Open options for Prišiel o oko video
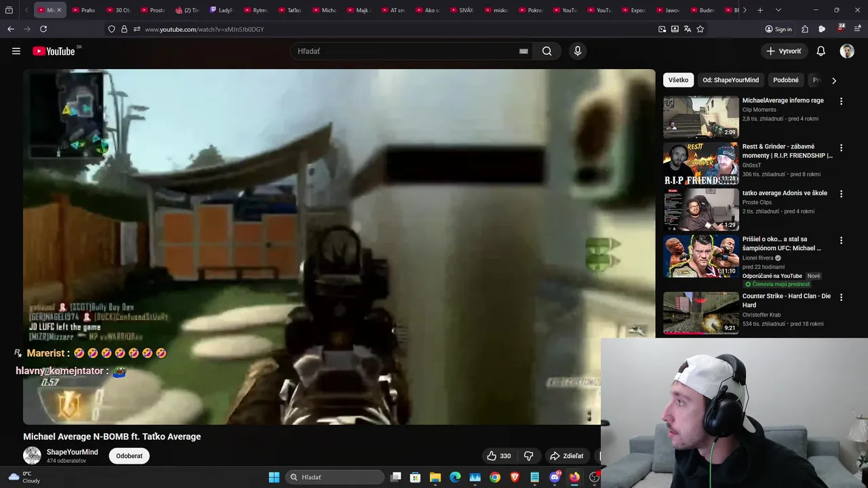 (x=842, y=240)
